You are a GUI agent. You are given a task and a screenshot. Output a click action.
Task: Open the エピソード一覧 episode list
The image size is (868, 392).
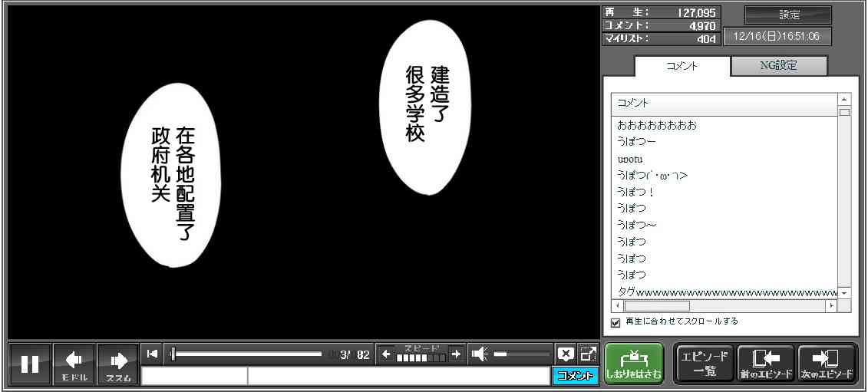pos(704,364)
